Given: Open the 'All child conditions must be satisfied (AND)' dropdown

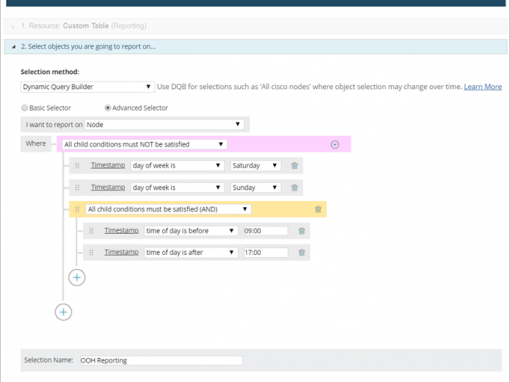Looking at the screenshot, I should (x=168, y=209).
